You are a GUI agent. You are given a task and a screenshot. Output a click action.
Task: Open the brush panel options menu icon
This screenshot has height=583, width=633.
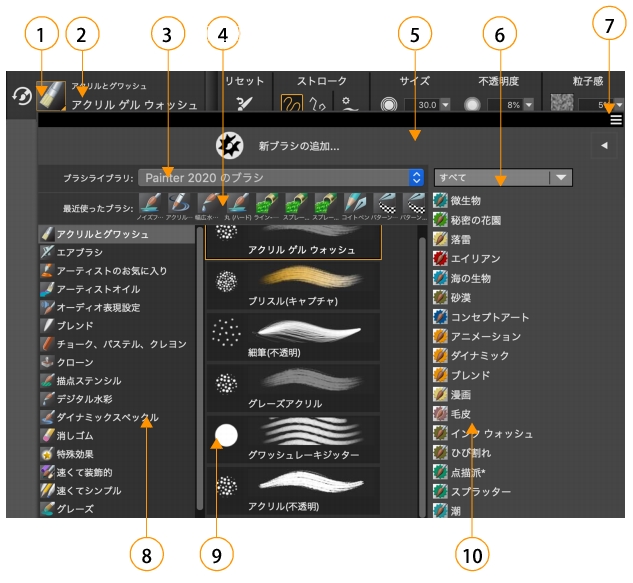(616, 119)
